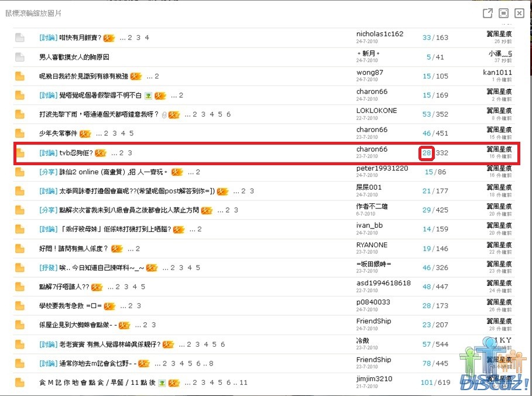
Task: Open author profile p0840033
Action: click(x=373, y=302)
